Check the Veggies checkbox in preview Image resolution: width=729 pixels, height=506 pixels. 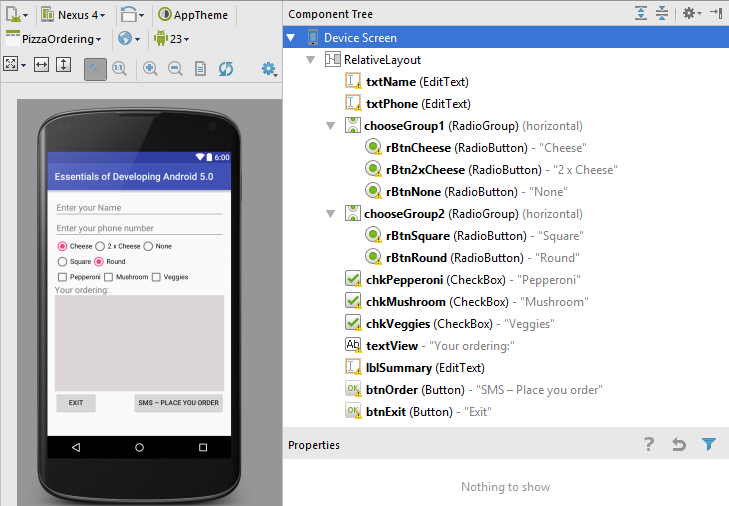[170, 277]
